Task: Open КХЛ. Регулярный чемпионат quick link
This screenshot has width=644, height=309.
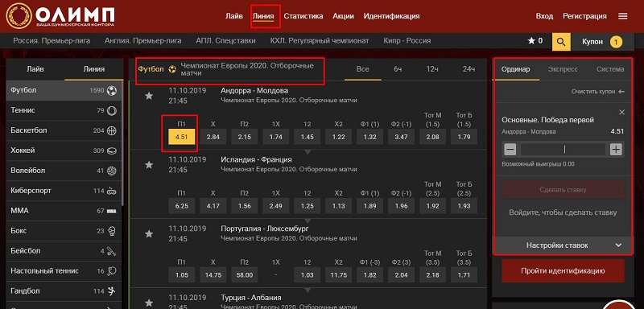Action: click(x=320, y=40)
